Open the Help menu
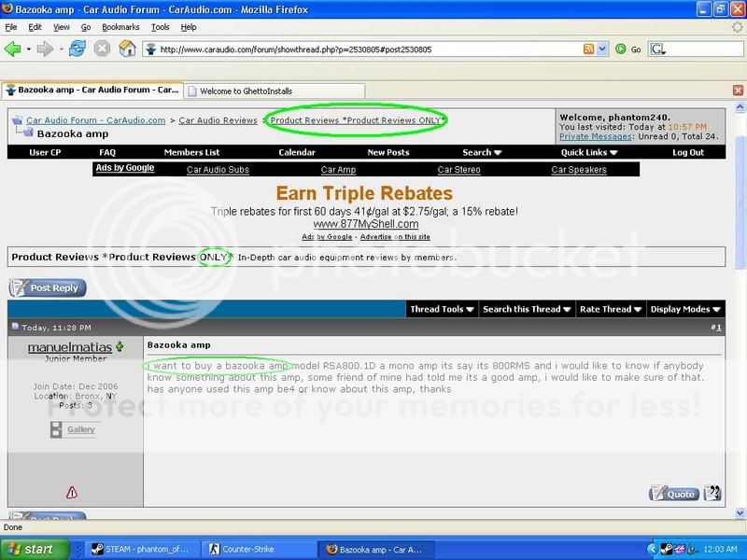 coord(189,27)
